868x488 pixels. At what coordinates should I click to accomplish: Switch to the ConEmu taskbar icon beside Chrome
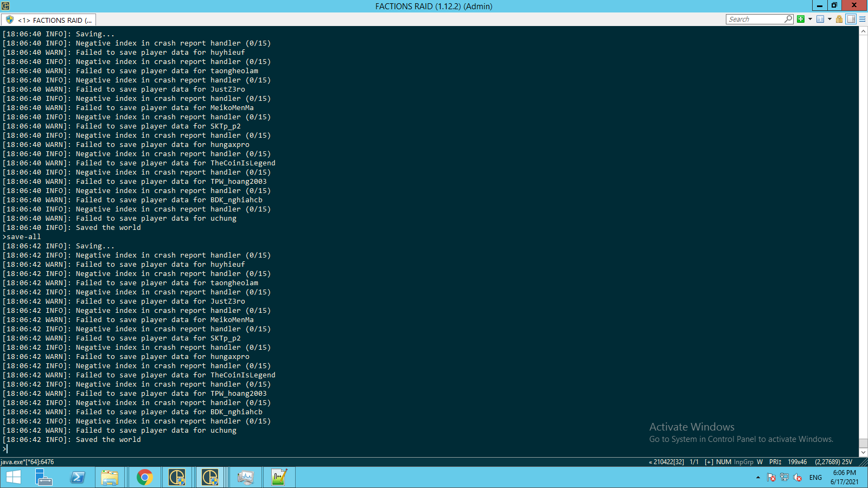[177, 477]
